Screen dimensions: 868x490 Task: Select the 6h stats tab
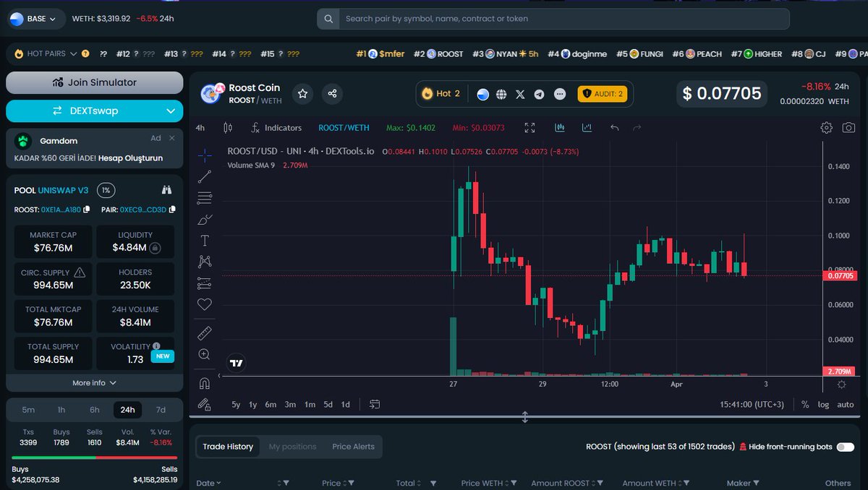[x=95, y=410]
